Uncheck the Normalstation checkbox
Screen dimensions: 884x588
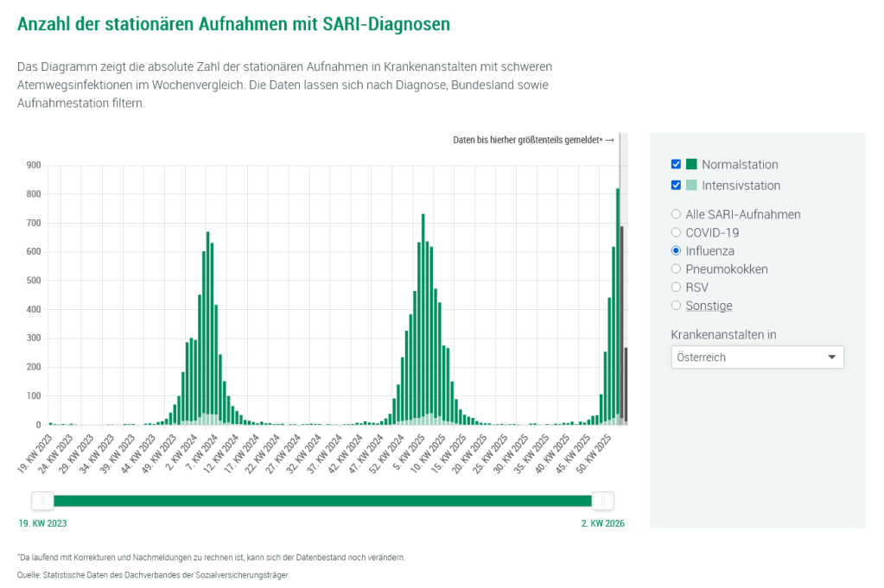[x=676, y=165]
